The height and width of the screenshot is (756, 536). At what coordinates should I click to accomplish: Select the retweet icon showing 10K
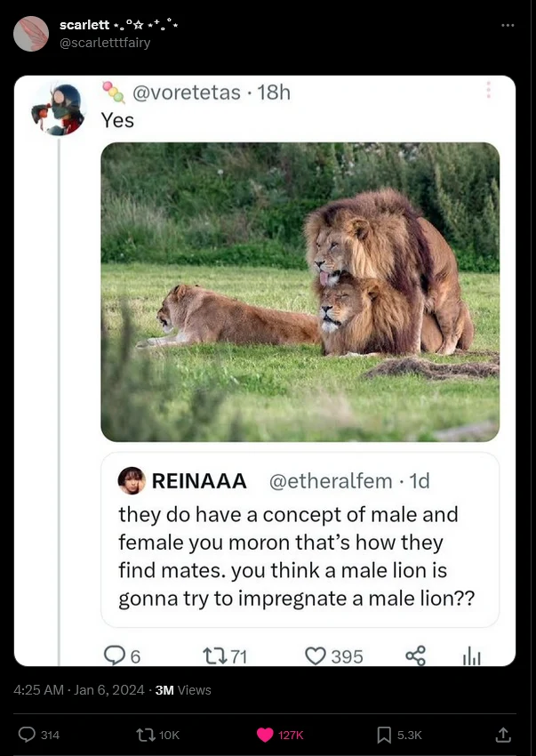click(x=147, y=735)
